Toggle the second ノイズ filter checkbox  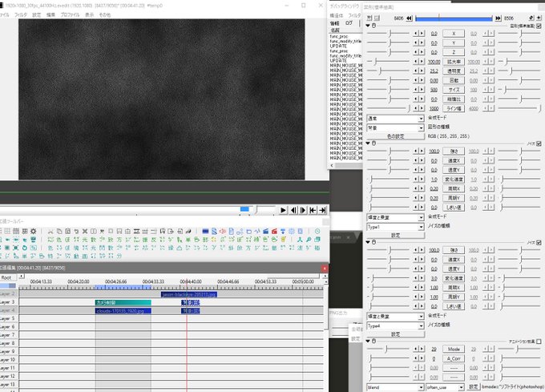(539, 242)
